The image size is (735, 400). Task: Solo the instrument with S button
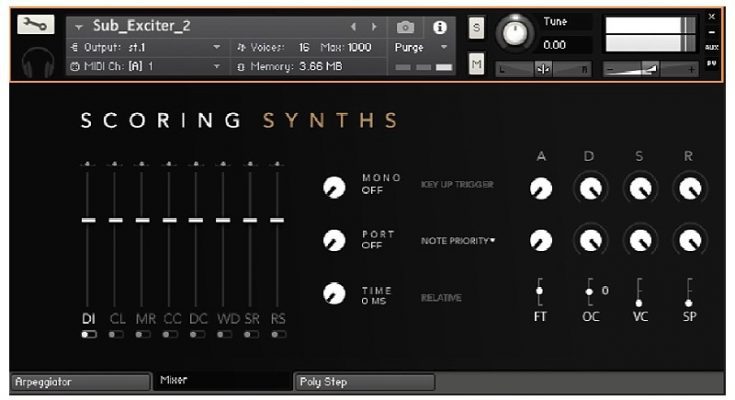click(x=476, y=28)
